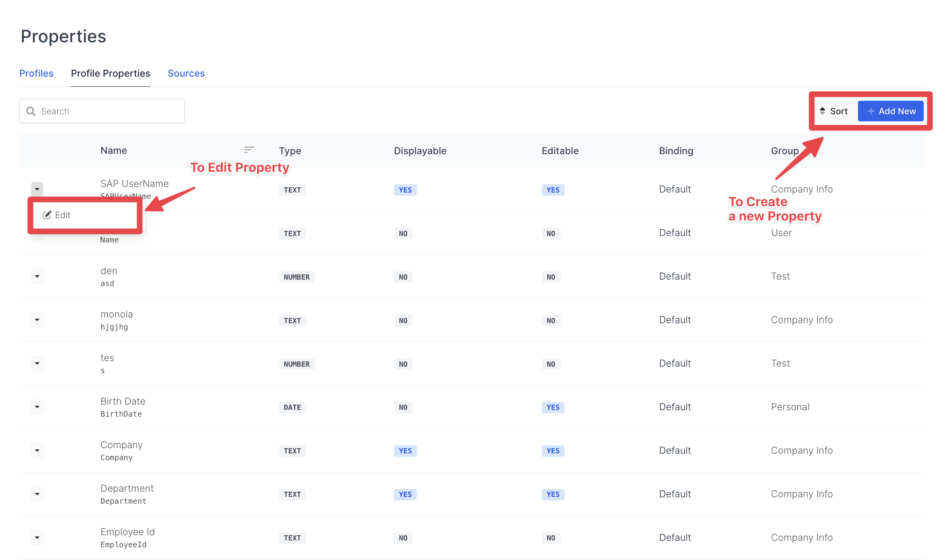Expand actions dropdown for den property
This screenshot has width=943, height=560.
point(37,276)
